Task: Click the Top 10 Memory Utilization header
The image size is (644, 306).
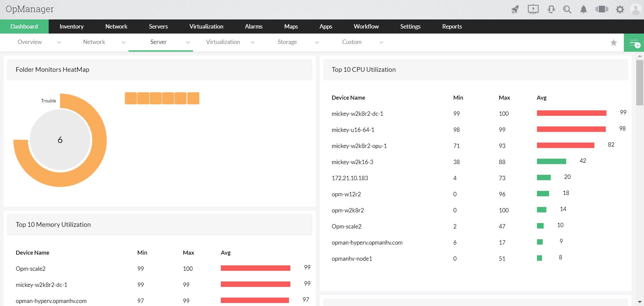Action: [x=160, y=225]
